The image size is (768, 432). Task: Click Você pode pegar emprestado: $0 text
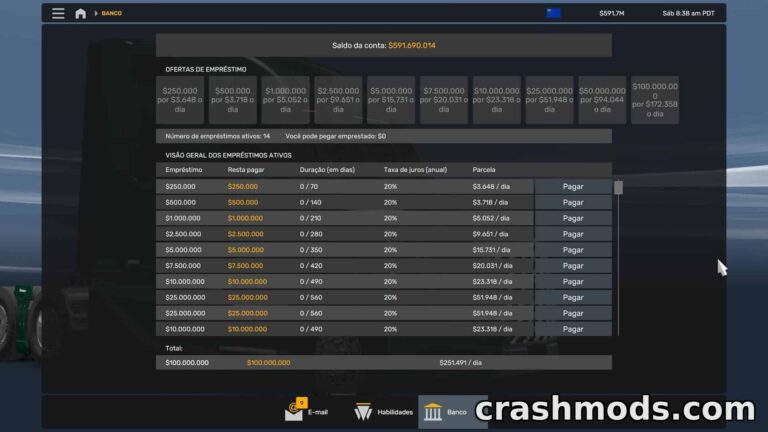tap(336, 136)
